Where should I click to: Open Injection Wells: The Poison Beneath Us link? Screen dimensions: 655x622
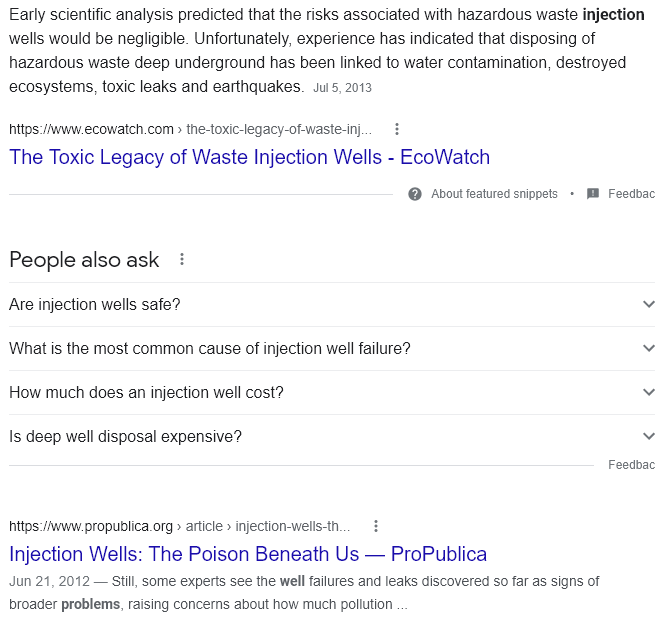click(x=248, y=554)
